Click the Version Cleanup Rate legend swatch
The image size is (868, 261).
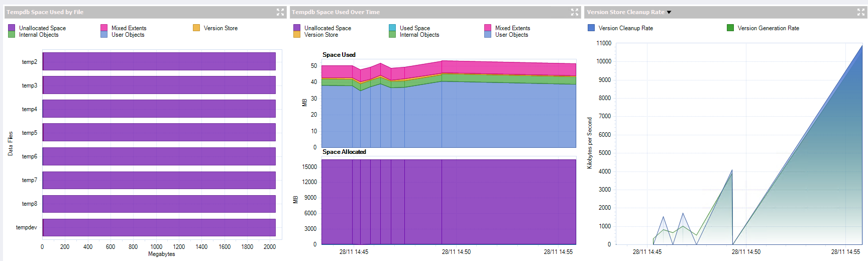click(591, 28)
